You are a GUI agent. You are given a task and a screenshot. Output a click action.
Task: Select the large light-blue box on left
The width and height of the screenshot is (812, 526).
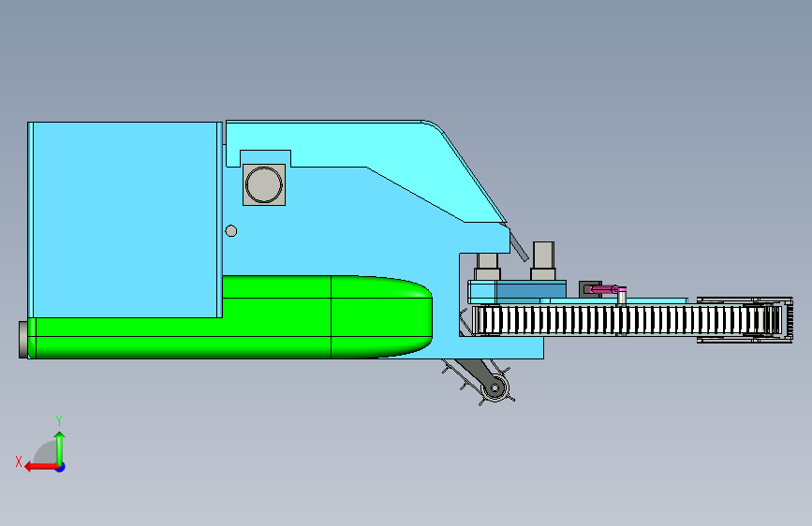125,220
